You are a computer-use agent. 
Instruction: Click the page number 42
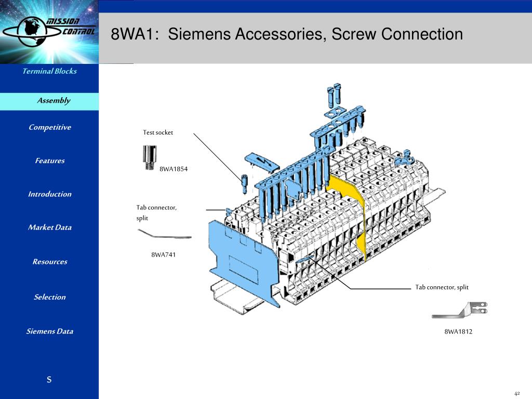tap(517, 393)
